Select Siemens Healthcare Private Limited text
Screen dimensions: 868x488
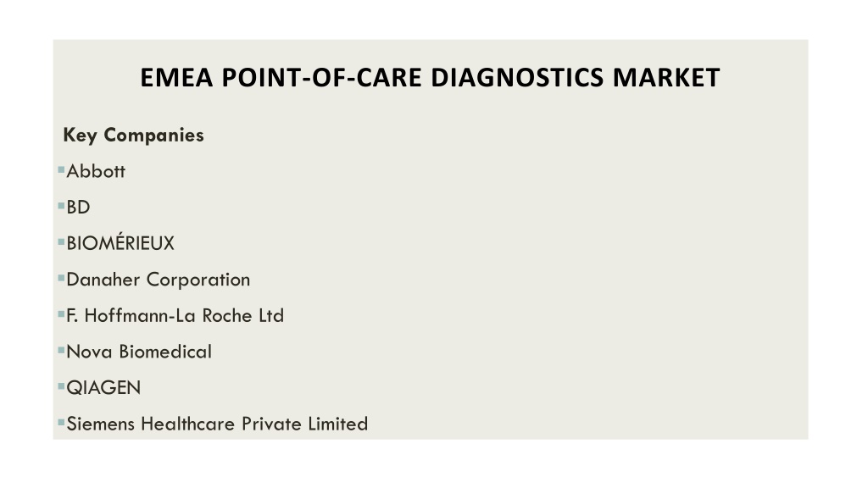217,424
